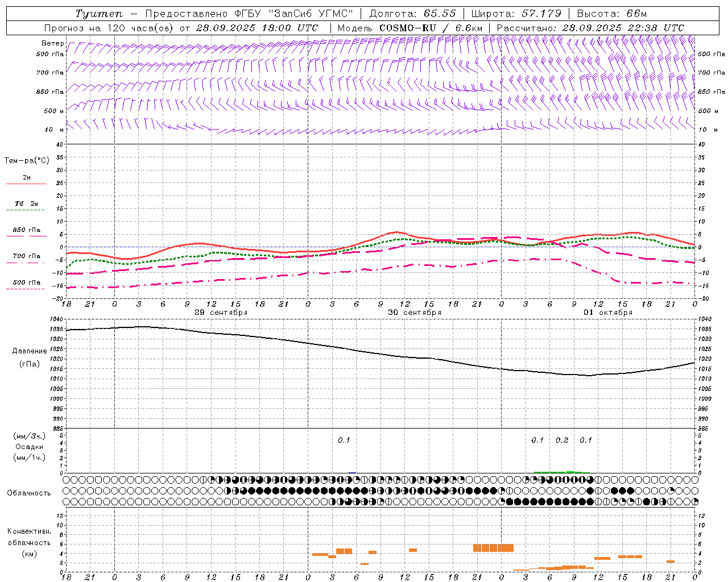
Task: Click the Давление label
Action: pos(30,351)
